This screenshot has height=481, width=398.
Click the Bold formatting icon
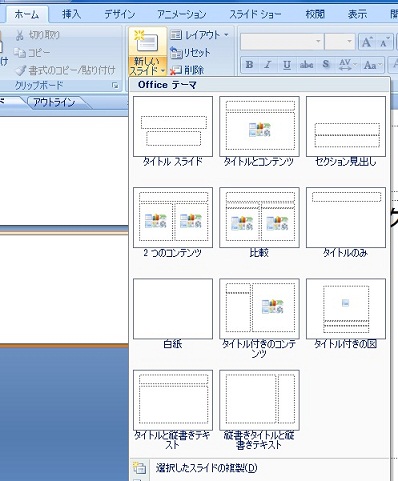249,64
